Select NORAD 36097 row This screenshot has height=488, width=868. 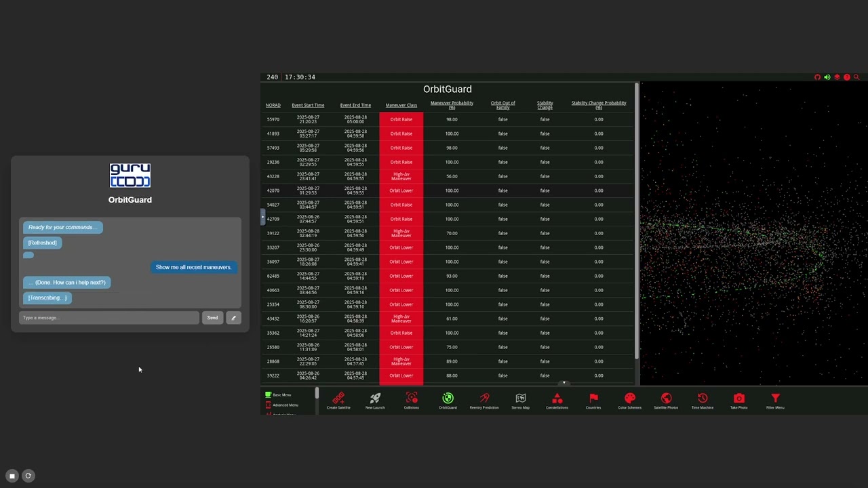[449, 262]
